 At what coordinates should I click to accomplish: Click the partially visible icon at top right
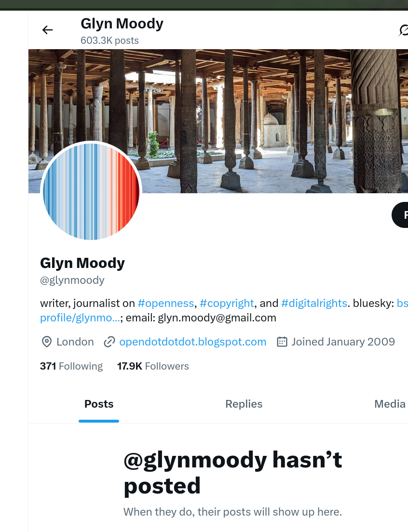[x=403, y=30]
